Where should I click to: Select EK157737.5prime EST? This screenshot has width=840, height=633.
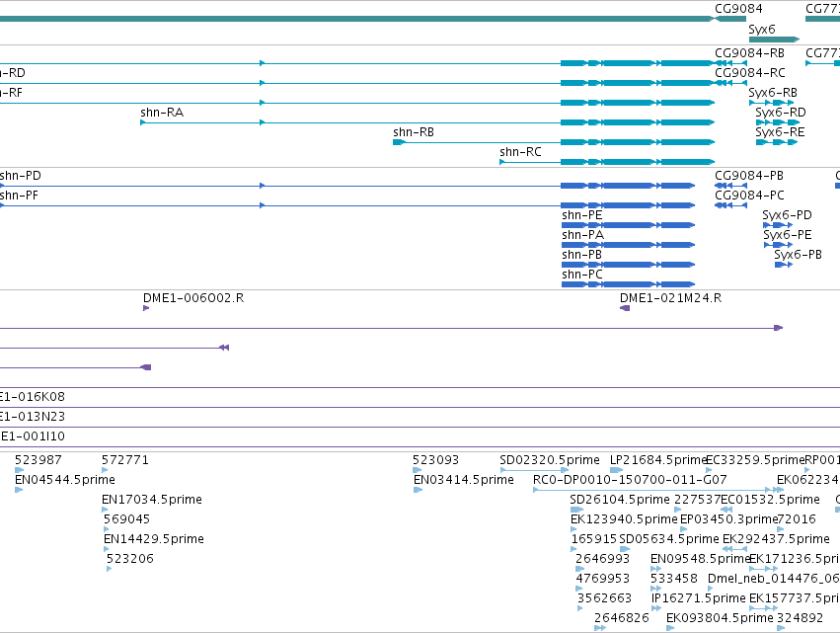click(795, 598)
